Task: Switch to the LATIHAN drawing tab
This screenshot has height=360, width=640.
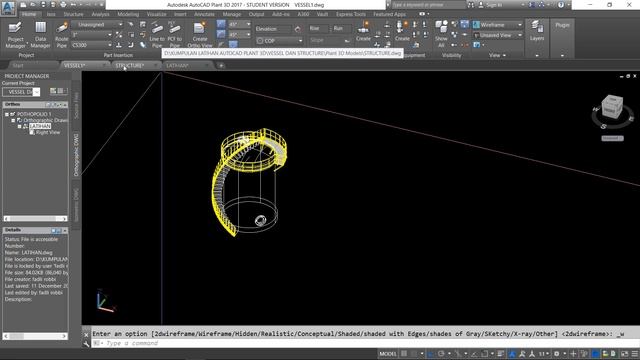Action: [177, 65]
